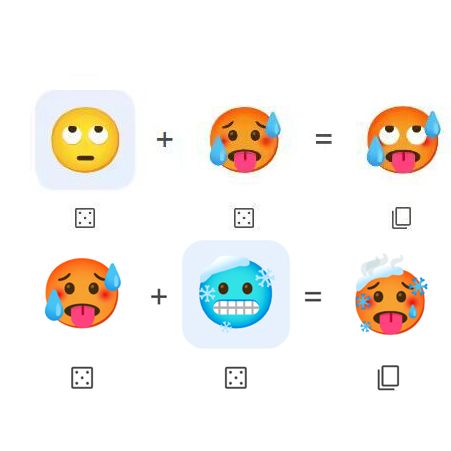Copy the hot and cold face combination

388,378
